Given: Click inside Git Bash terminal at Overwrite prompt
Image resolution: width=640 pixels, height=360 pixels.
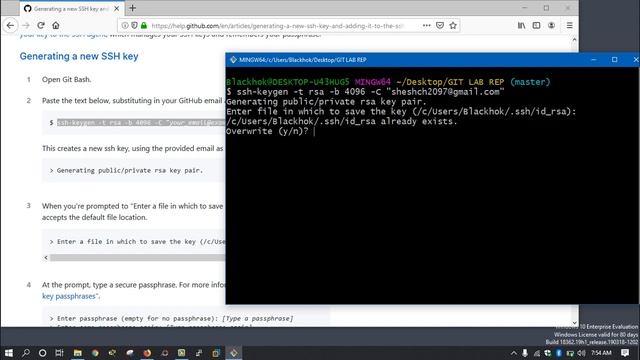Looking at the screenshot, I should [314, 131].
